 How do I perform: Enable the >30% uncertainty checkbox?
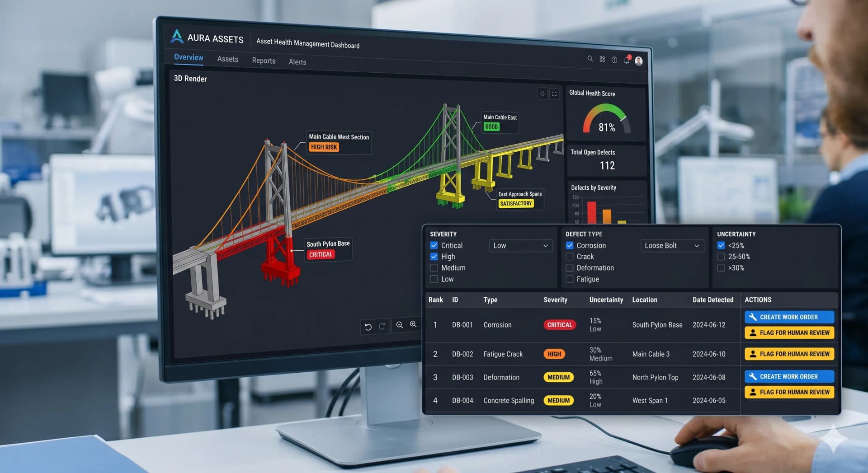721,268
